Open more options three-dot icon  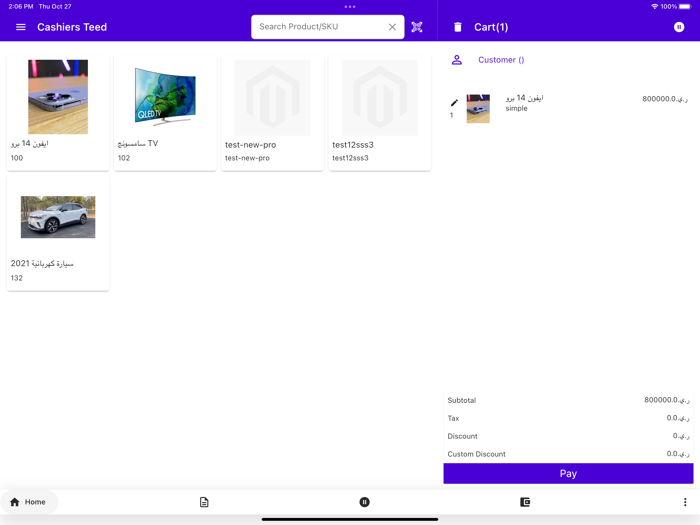pyautogui.click(x=685, y=502)
